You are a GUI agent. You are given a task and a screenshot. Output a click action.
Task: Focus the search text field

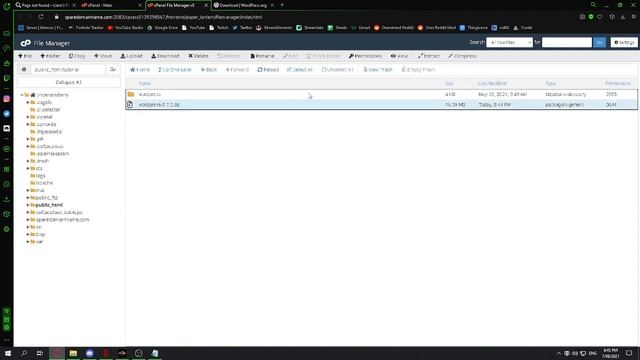click(567, 42)
